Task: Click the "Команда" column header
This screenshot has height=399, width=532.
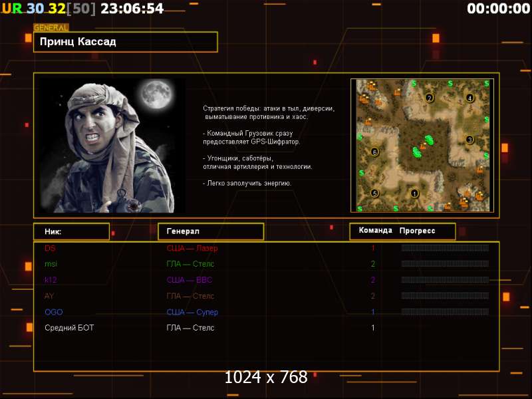Action: [376, 230]
